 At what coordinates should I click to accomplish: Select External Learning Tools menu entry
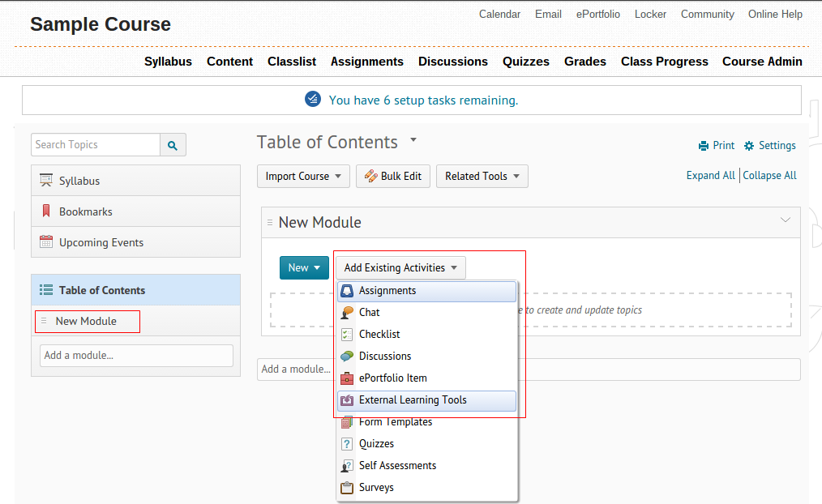(x=426, y=400)
